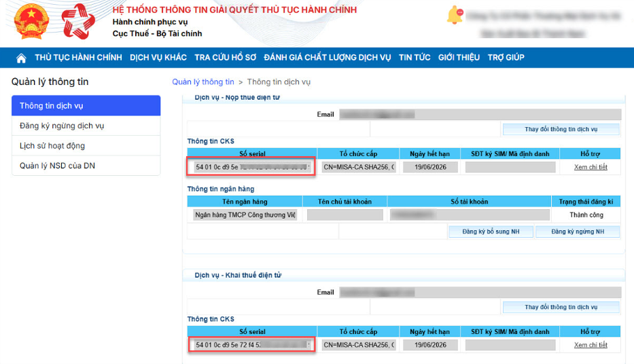
Task: Open the DỊCH VỤ KHÁC menu
Action: pos(158,58)
